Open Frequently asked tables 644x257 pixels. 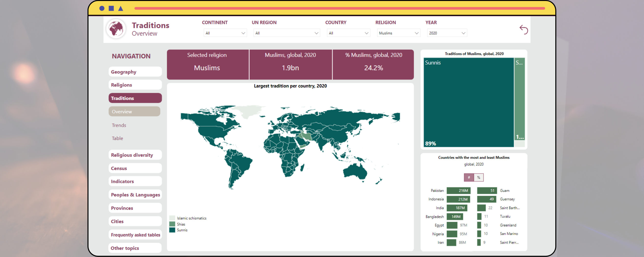135,234
